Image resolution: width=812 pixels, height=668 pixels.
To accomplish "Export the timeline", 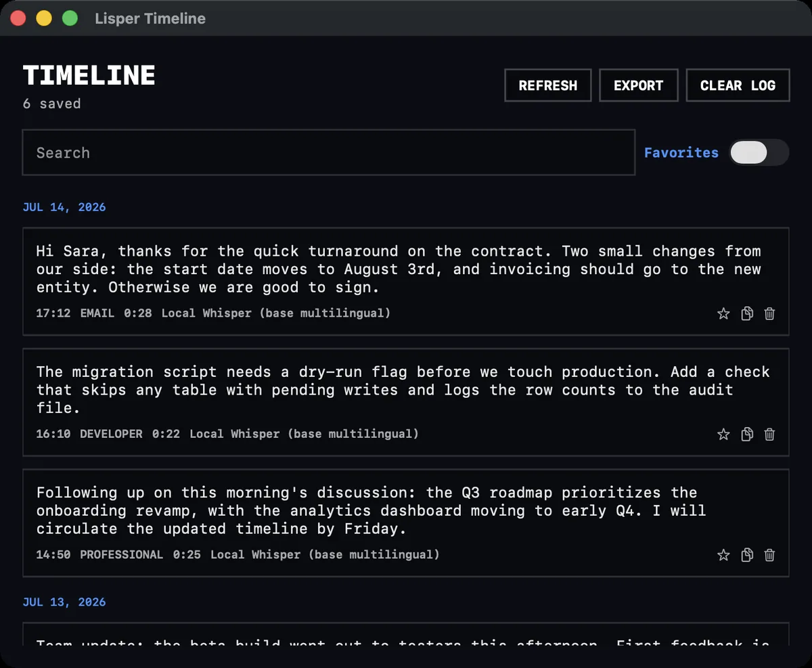I will [639, 85].
